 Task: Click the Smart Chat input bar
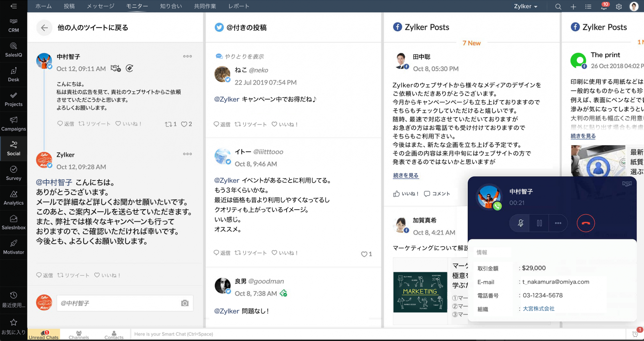tap(378, 334)
